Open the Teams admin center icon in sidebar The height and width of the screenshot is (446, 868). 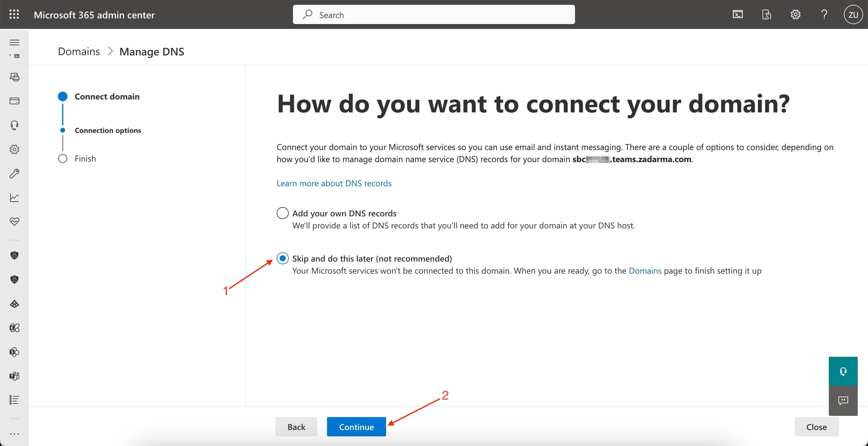coord(14,376)
